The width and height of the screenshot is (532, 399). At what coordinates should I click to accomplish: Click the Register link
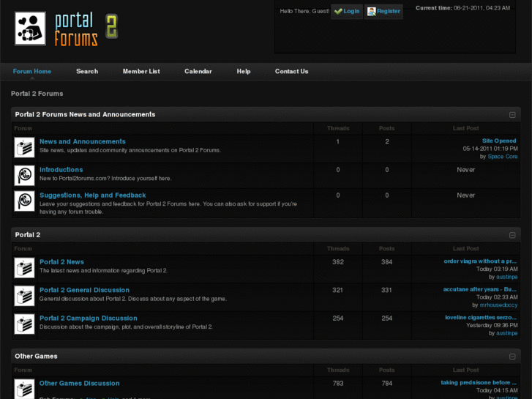[389, 11]
